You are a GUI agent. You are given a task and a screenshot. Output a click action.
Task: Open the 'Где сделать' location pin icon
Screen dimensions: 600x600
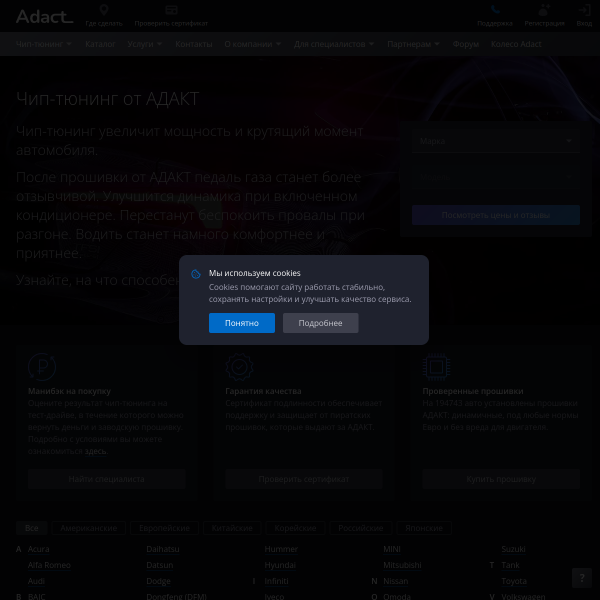(104, 10)
